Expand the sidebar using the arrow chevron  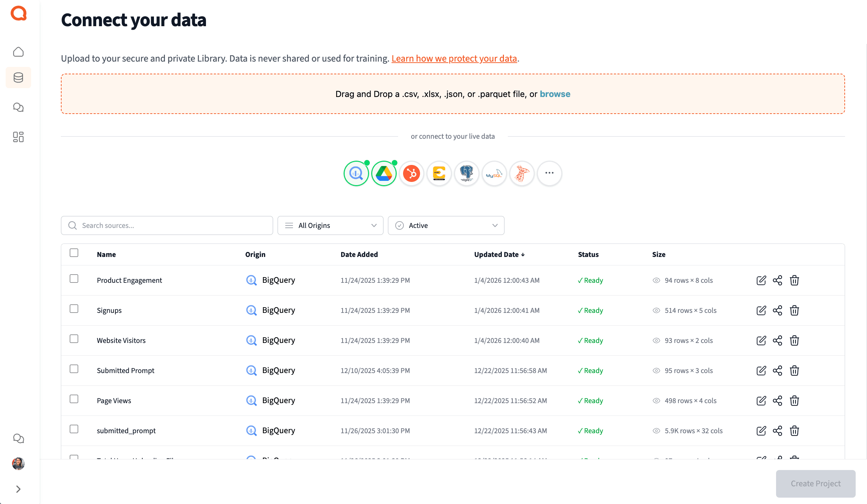point(18,489)
